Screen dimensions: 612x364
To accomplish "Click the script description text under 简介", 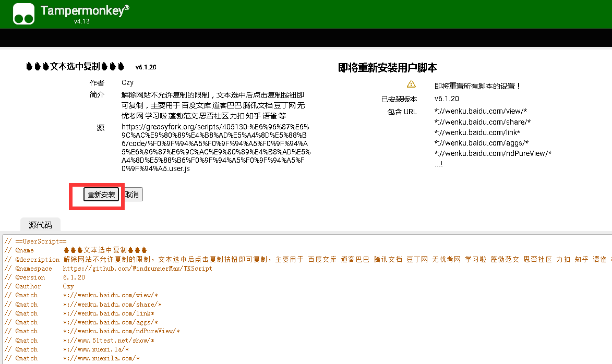I will pos(213,105).
